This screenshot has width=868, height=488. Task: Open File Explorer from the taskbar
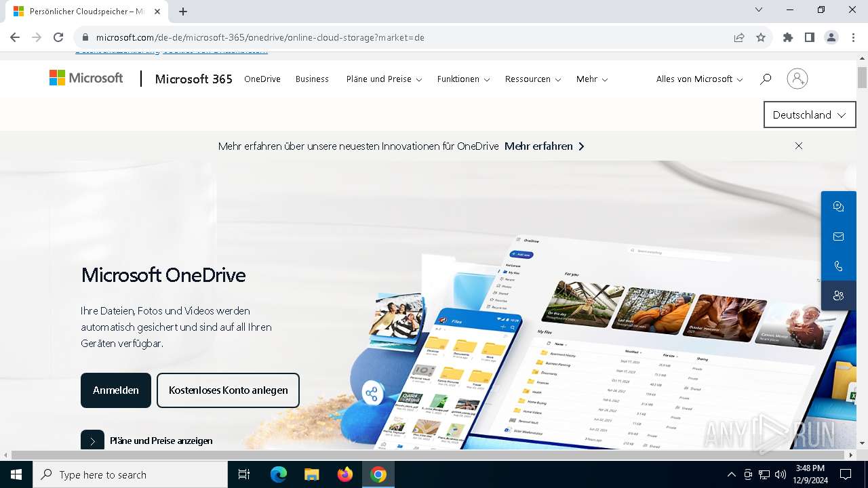pos(311,474)
